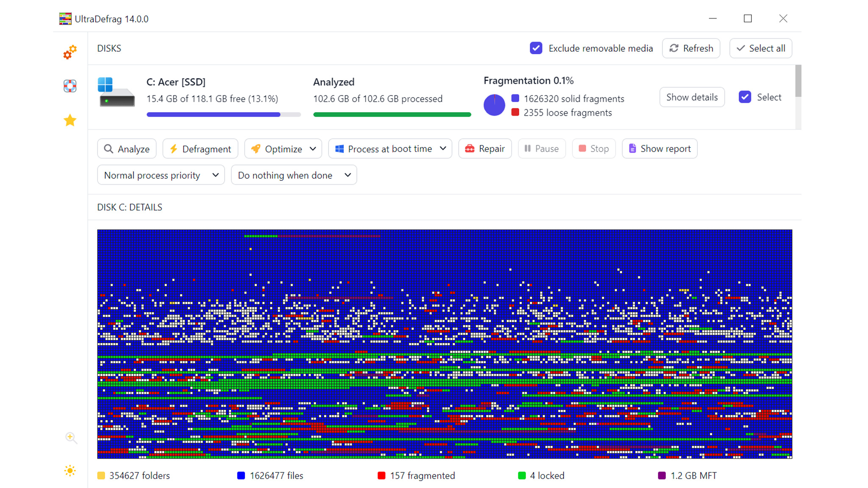This screenshot has width=868, height=488.
Task: Uncheck Select for the C: drive
Action: [x=745, y=97]
